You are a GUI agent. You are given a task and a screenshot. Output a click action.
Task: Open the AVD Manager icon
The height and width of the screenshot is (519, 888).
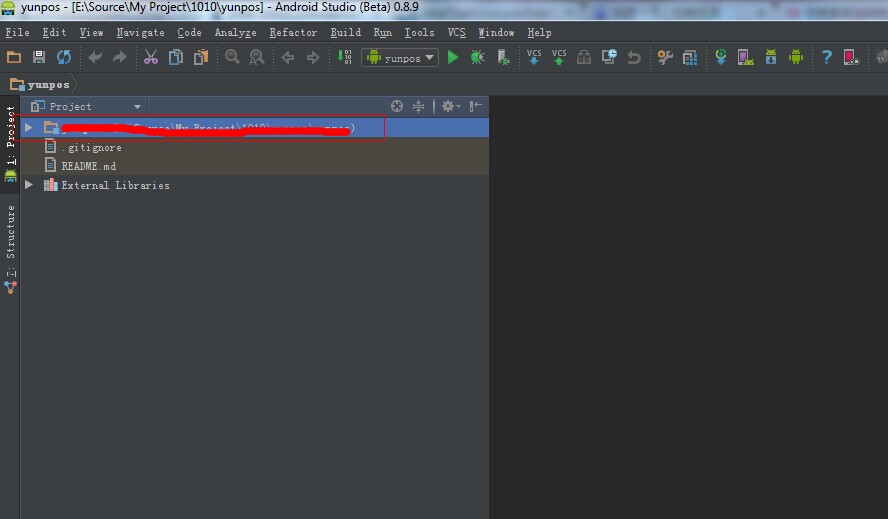745,57
